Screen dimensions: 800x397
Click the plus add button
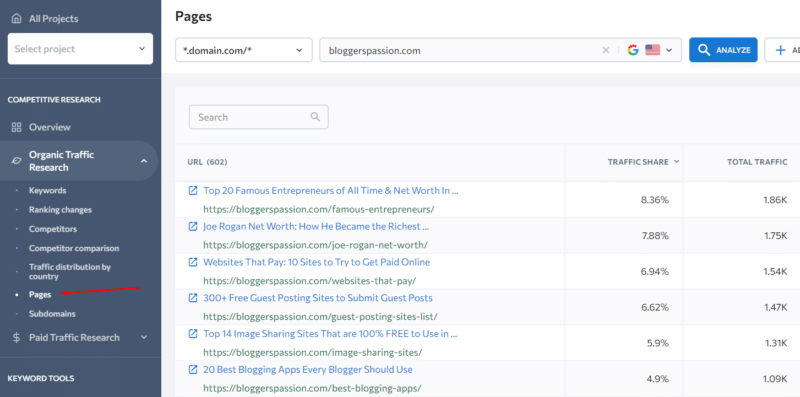(x=782, y=50)
